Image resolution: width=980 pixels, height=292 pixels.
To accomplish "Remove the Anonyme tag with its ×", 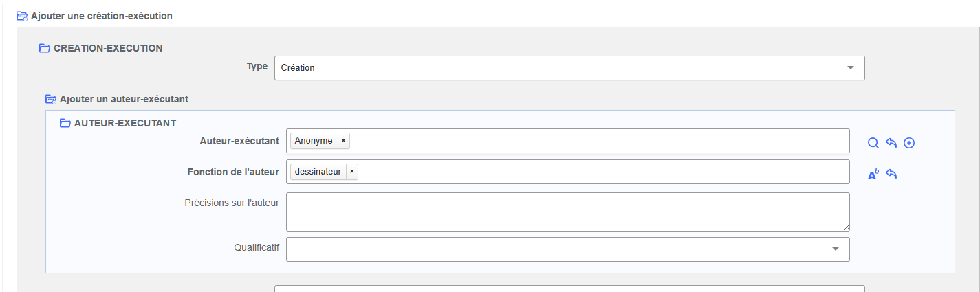I will (343, 141).
